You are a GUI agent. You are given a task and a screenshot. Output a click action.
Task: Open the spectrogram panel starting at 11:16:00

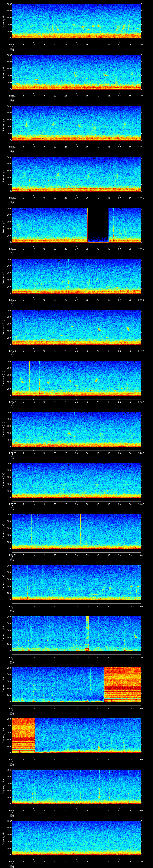(77, 123)
